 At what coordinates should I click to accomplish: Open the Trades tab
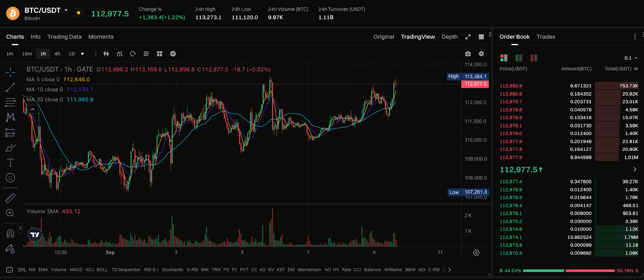point(546,37)
